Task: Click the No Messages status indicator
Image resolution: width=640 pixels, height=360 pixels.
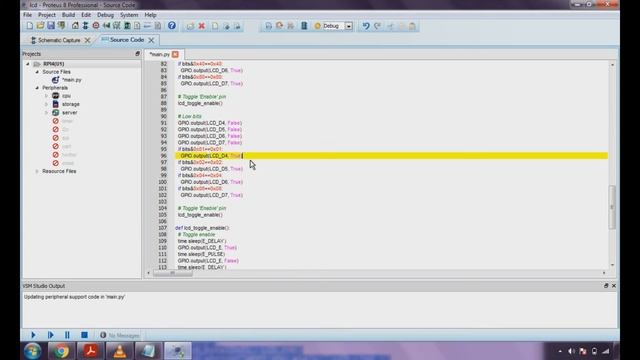Action: click(x=120, y=335)
